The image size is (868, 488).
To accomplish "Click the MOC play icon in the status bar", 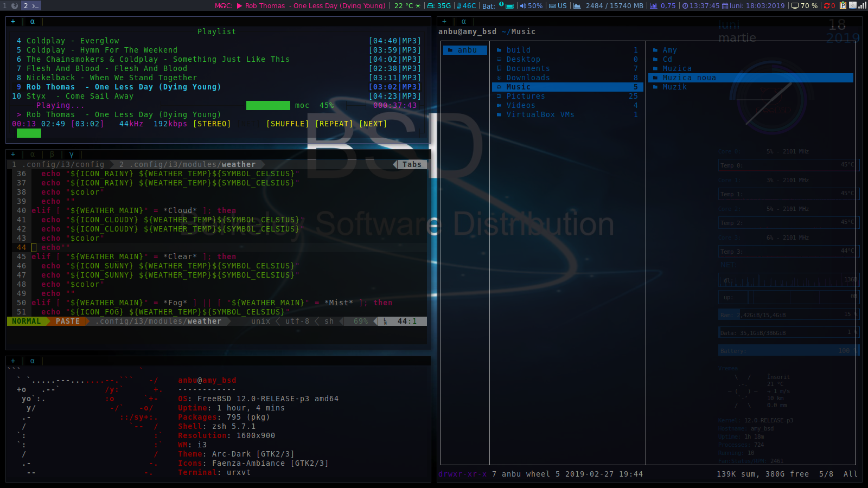I will 239,6.
